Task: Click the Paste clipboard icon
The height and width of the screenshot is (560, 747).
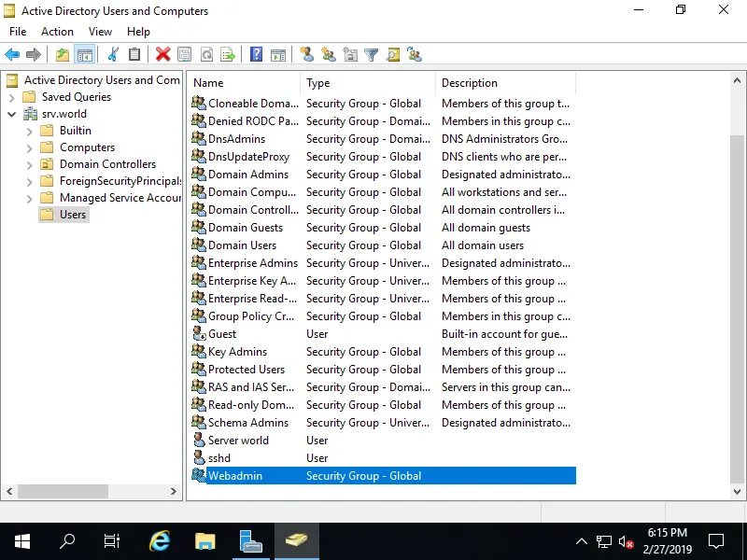Action: coord(134,55)
